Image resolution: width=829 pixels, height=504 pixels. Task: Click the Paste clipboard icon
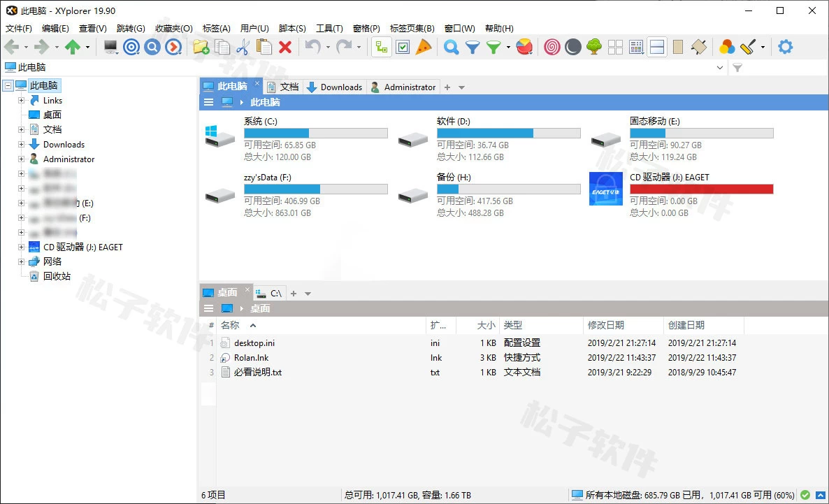click(264, 47)
